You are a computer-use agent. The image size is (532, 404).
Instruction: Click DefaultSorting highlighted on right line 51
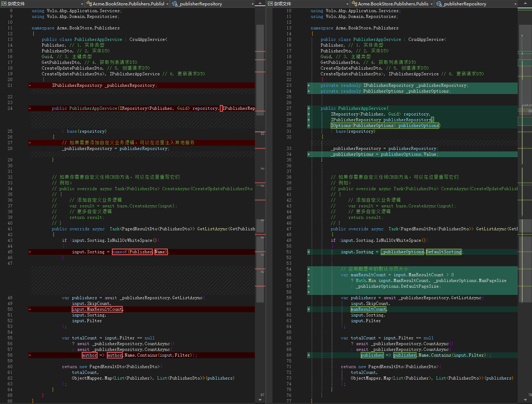tap(443, 252)
